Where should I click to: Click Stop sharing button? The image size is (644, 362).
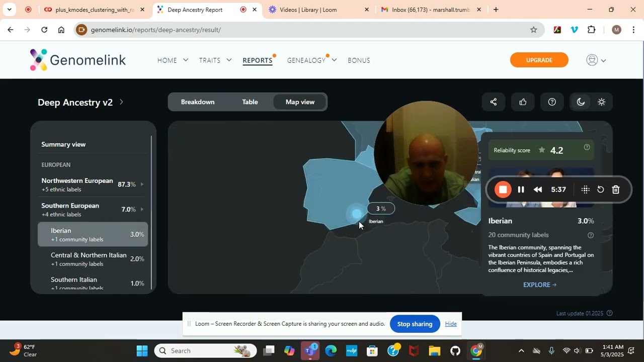[x=415, y=324]
